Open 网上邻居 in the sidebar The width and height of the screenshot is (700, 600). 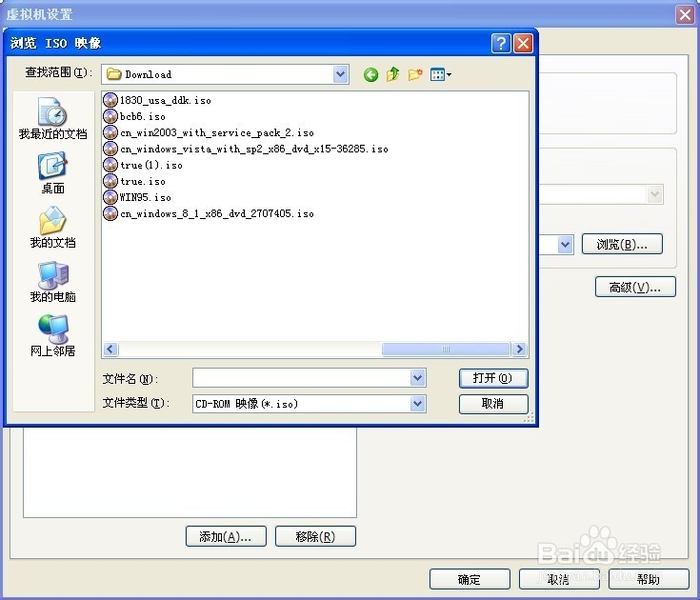pyautogui.click(x=52, y=335)
